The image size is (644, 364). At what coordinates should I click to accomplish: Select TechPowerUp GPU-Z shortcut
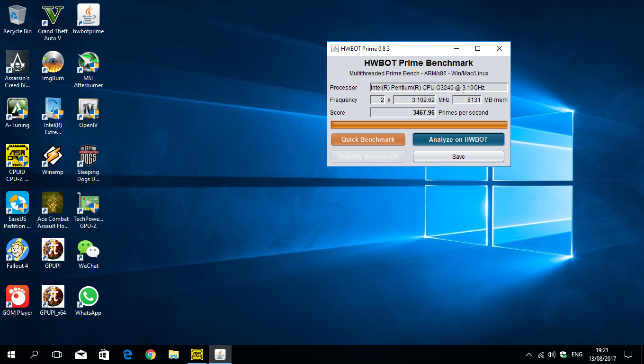[88, 210]
